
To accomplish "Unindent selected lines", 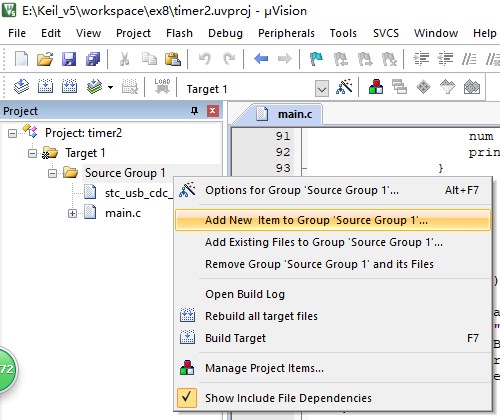I will click(x=445, y=59).
